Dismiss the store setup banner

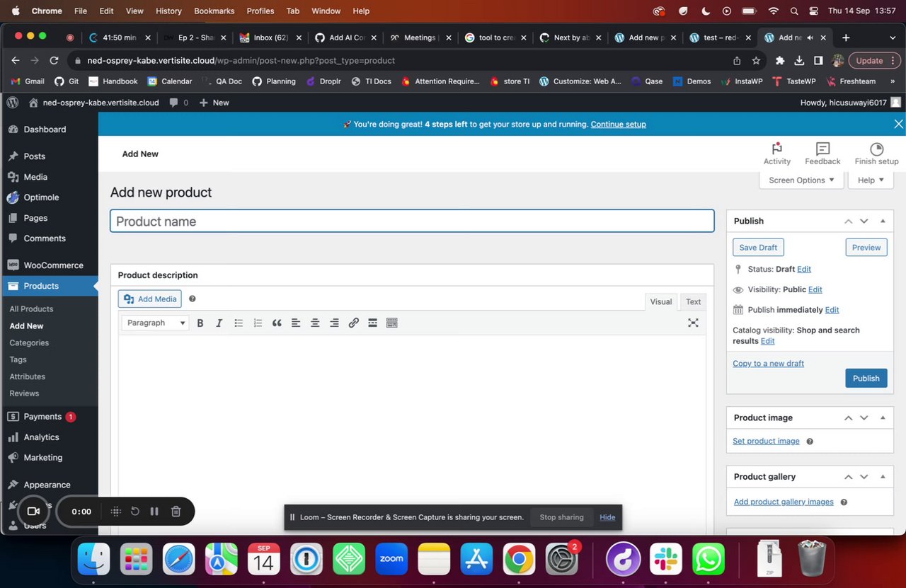(898, 124)
